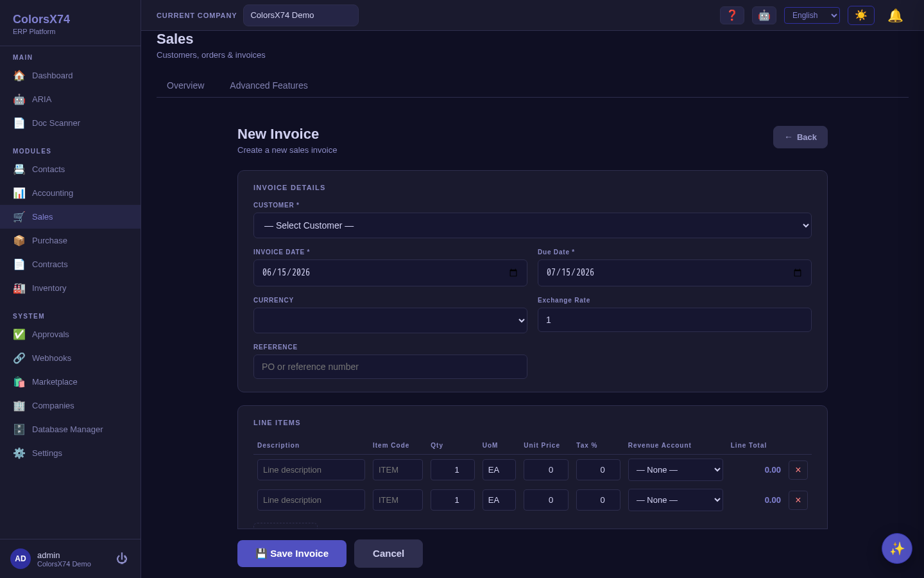Viewport: 924px width, 578px height.
Task: Click the Invoice Date 06/15/2026 field
Action: pyautogui.click(x=390, y=273)
